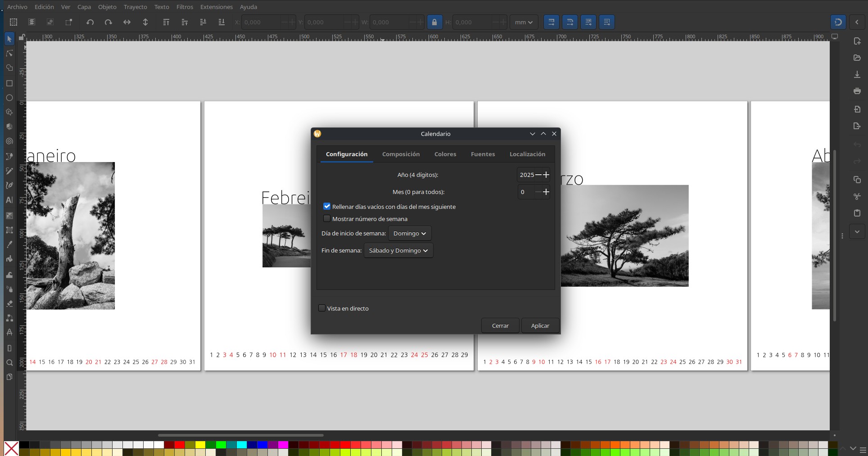The image size is (868, 456).
Task: Switch to the Colores tab
Action: coord(445,154)
